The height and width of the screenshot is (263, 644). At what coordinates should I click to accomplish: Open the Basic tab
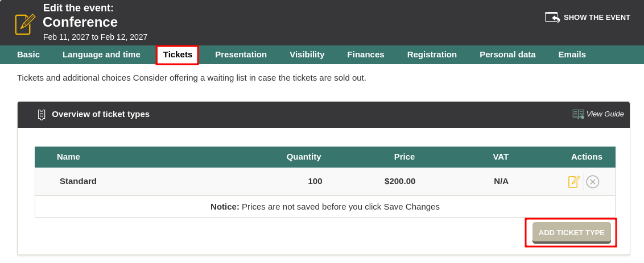(28, 55)
